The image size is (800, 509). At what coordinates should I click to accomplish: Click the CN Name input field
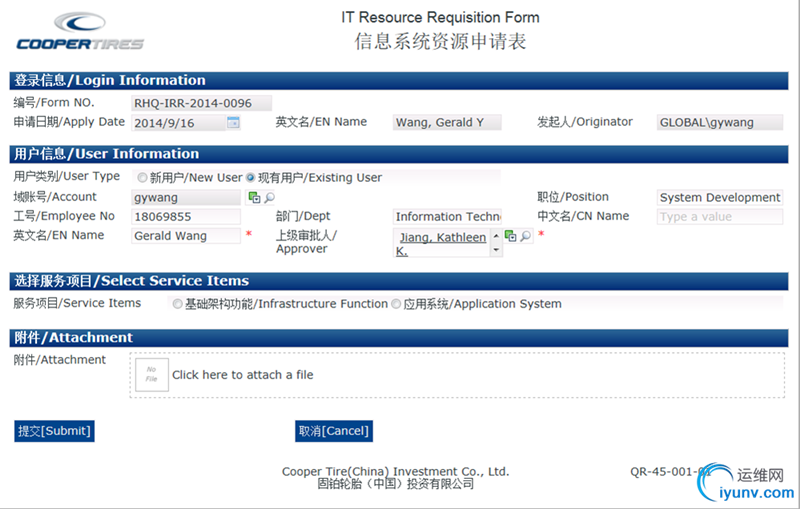pos(719,217)
